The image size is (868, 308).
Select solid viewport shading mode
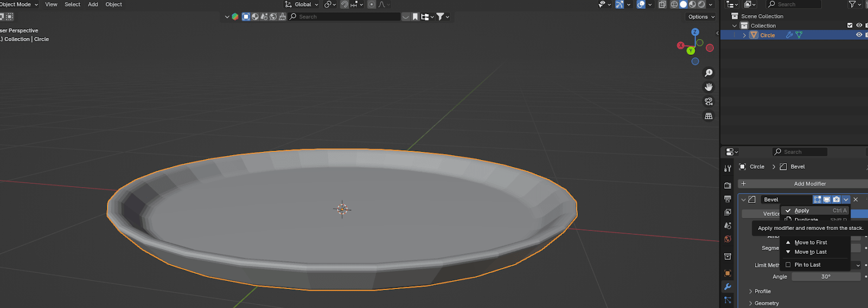(x=683, y=4)
